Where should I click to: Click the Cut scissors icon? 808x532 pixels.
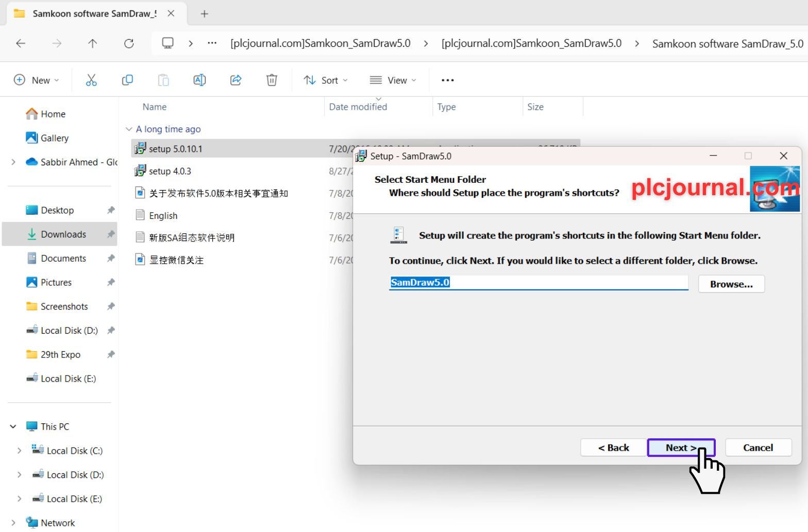pos(91,80)
